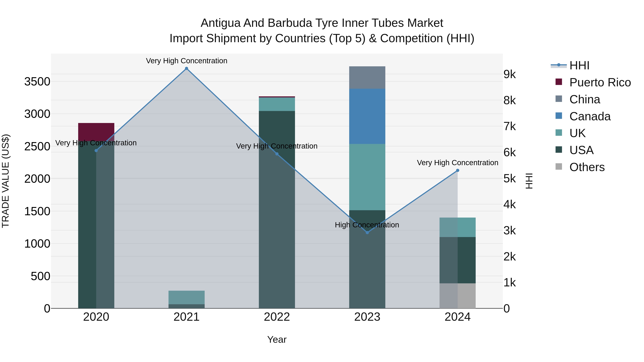Click the 'Very High Concentration' label above 2024
Screen dimensions: 644x362
point(457,163)
